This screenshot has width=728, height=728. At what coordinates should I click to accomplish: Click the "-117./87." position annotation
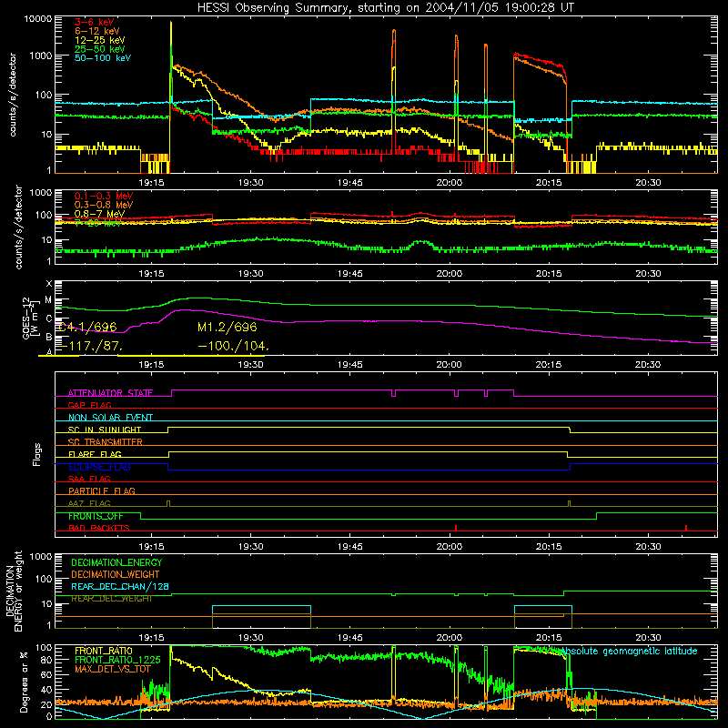point(91,346)
